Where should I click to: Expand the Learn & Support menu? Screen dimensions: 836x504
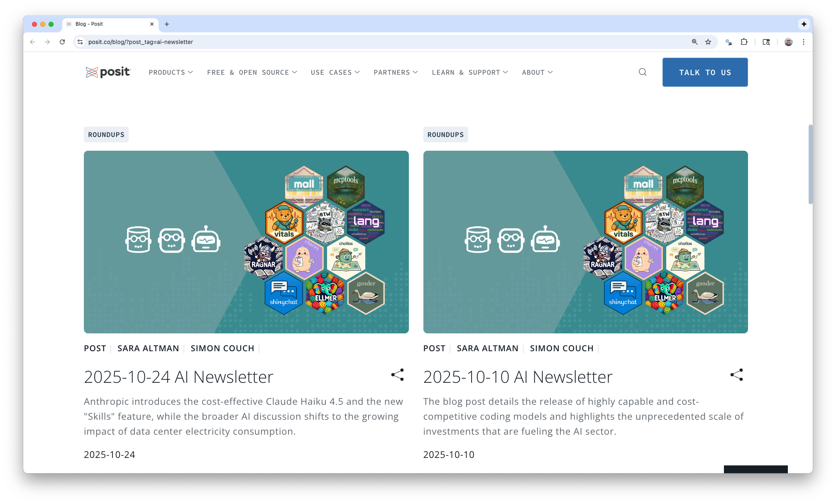[x=470, y=72]
